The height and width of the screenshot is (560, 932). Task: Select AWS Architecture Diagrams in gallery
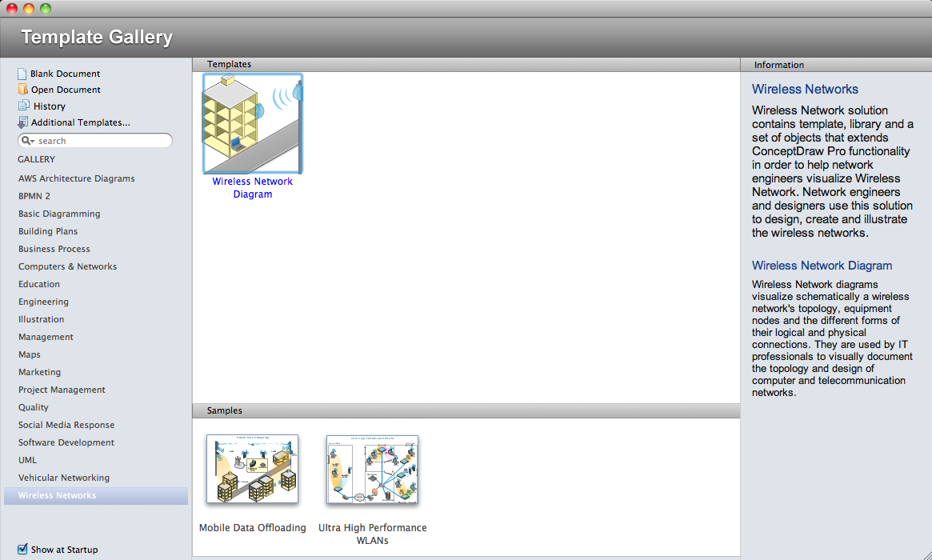click(x=76, y=178)
